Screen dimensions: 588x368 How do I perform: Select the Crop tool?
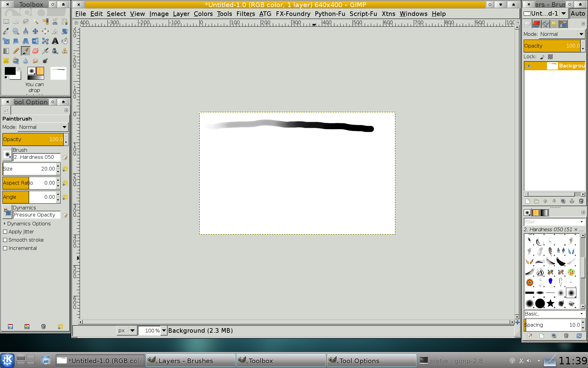pos(55,31)
